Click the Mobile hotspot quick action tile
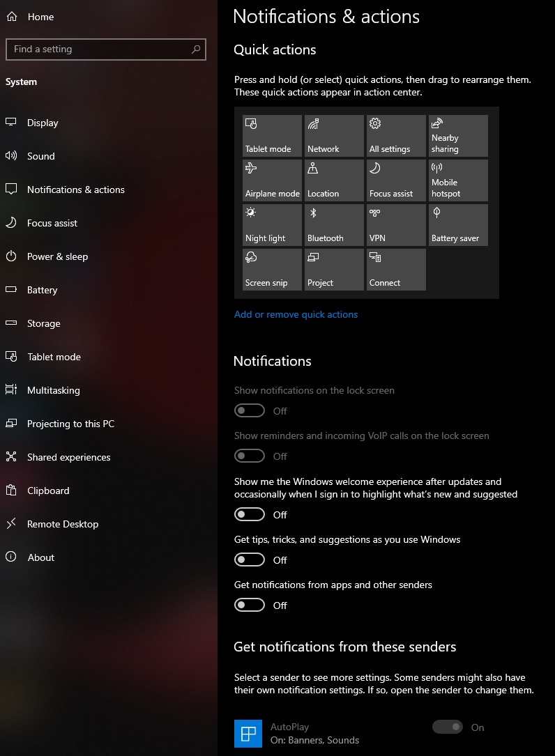This screenshot has width=555, height=756. point(458,180)
